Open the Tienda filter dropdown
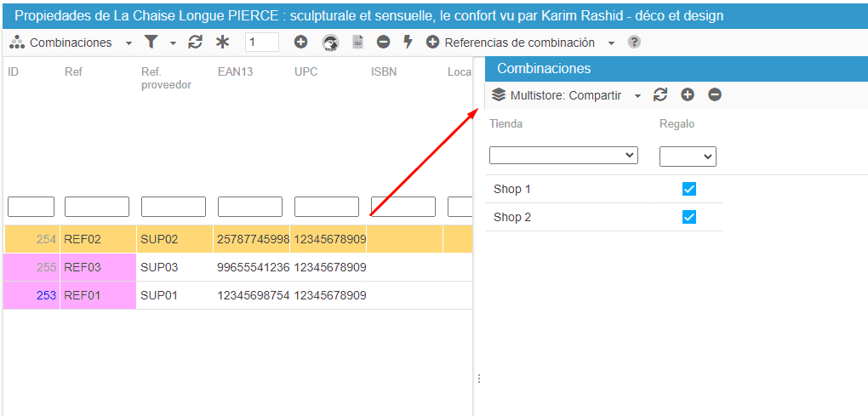Image resolution: width=868 pixels, height=416 pixels. pos(563,156)
